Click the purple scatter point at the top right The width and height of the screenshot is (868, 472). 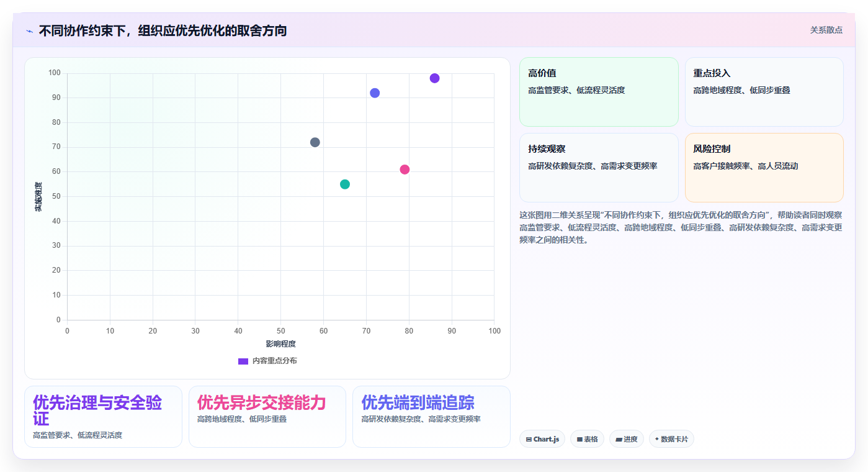[x=434, y=78]
